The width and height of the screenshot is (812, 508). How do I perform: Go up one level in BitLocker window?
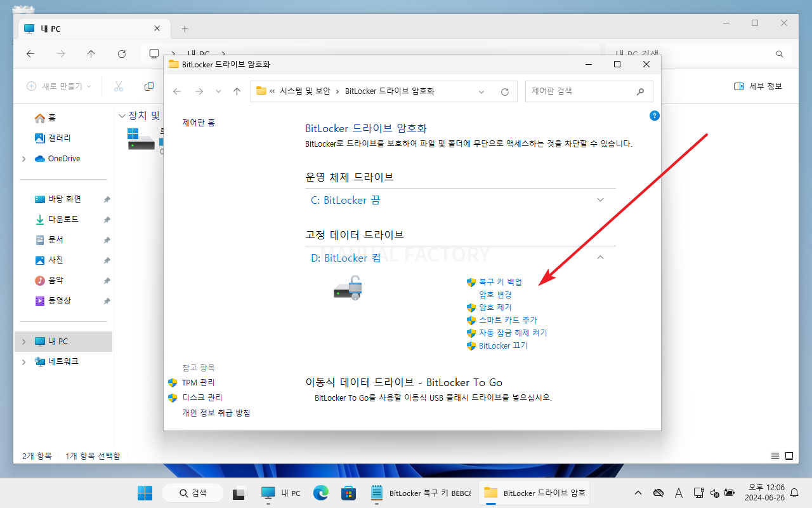237,91
